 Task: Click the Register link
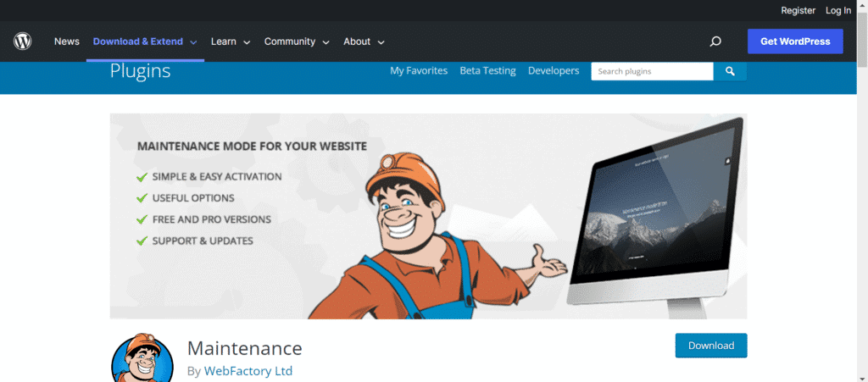pyautogui.click(x=798, y=10)
